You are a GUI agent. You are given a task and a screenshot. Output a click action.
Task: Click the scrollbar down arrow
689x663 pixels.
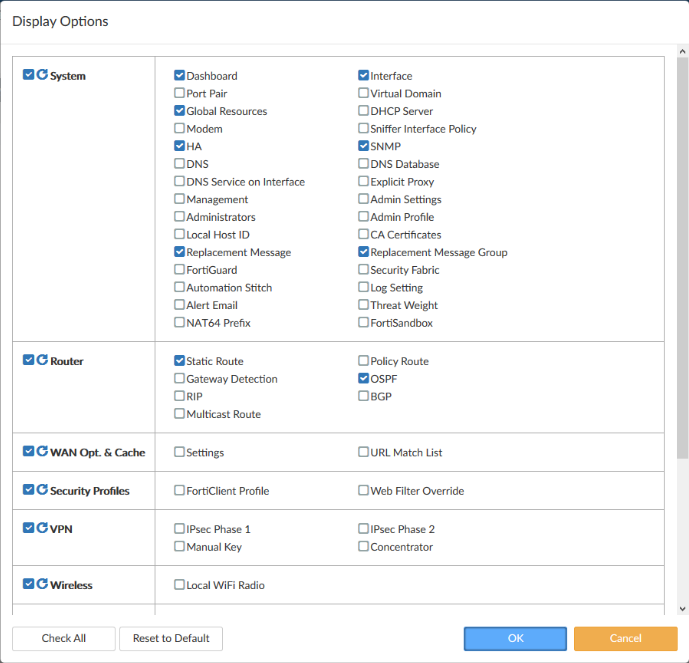point(682,609)
